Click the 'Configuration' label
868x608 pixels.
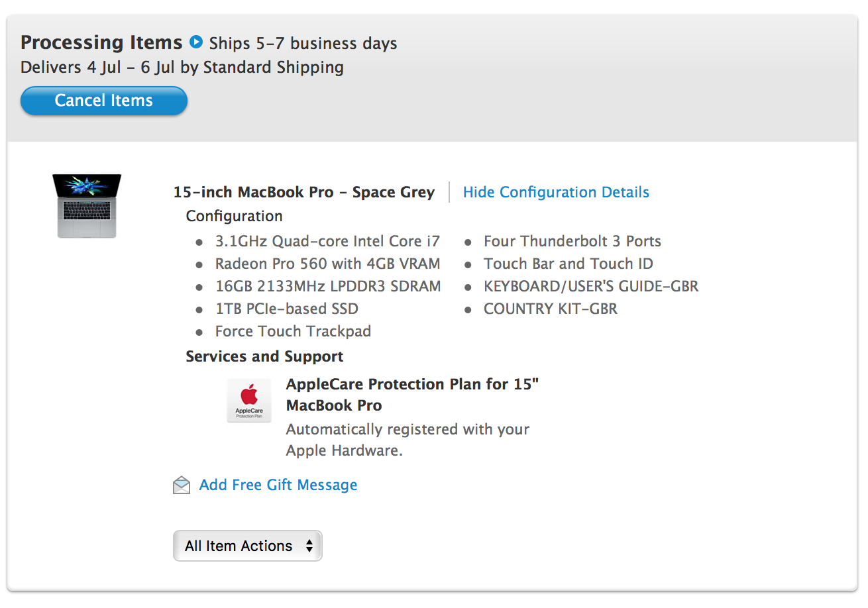tap(234, 216)
